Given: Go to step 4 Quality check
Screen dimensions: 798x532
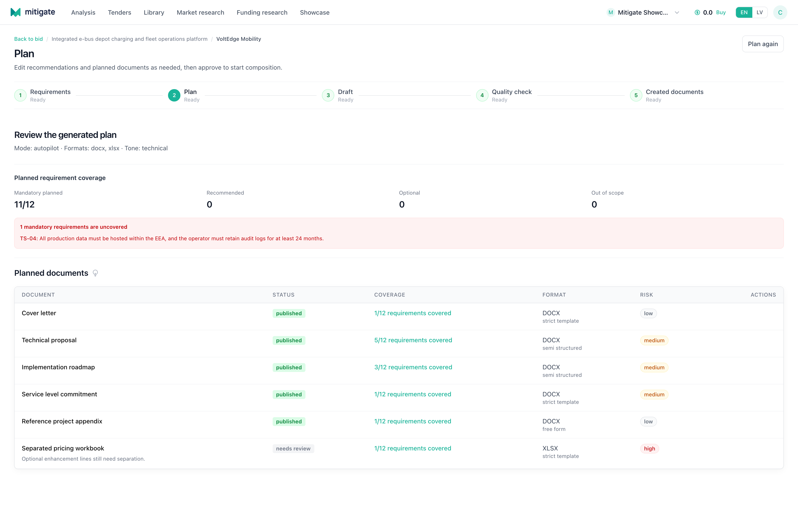Looking at the screenshot, I should [x=504, y=95].
